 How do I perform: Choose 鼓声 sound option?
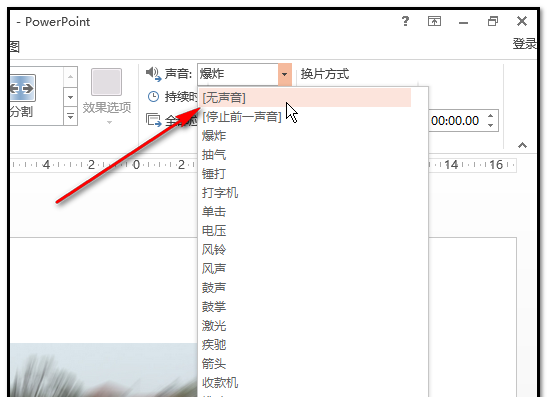305,288
